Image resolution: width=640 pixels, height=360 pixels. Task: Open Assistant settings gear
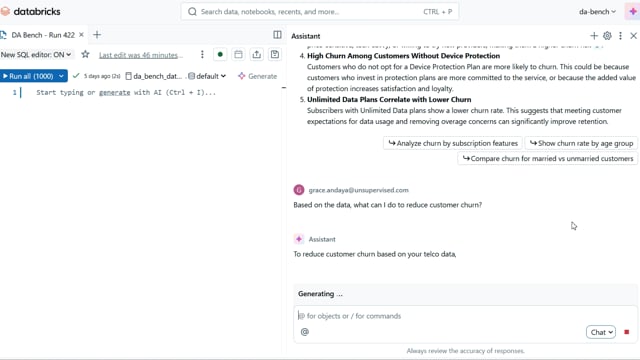607,36
